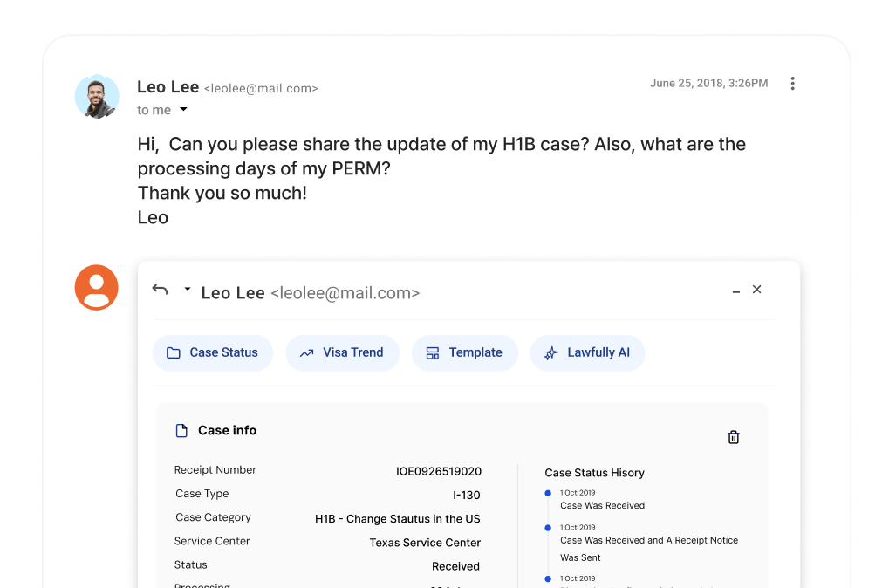Select the Visa Trend button
The width and height of the screenshot is (889, 588).
(x=342, y=352)
